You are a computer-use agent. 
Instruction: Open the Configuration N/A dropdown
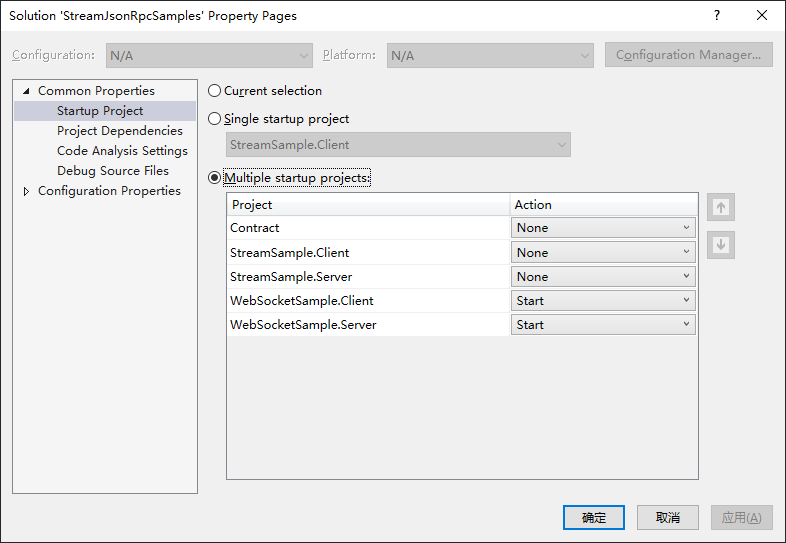[209, 55]
